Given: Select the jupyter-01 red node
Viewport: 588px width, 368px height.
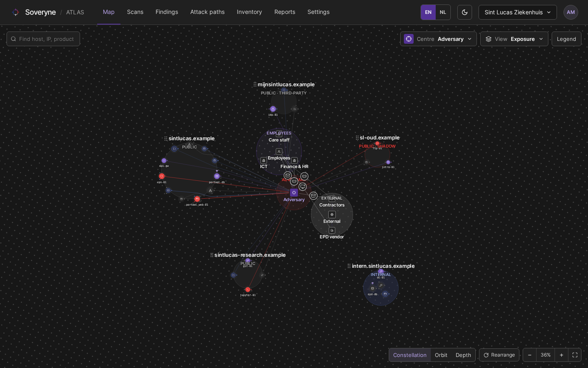Looking at the screenshot, I should point(248,289).
